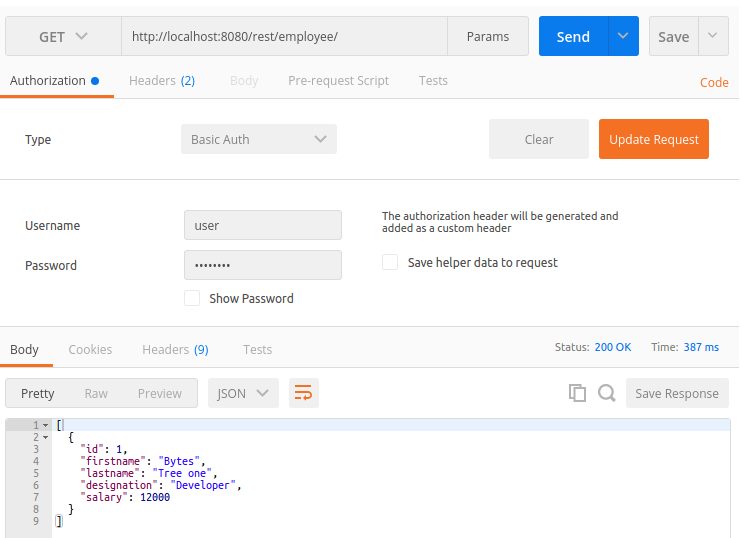Image resolution: width=742 pixels, height=538 pixels.
Task: Click the "firstname" key in JSON response
Action: click(113, 461)
